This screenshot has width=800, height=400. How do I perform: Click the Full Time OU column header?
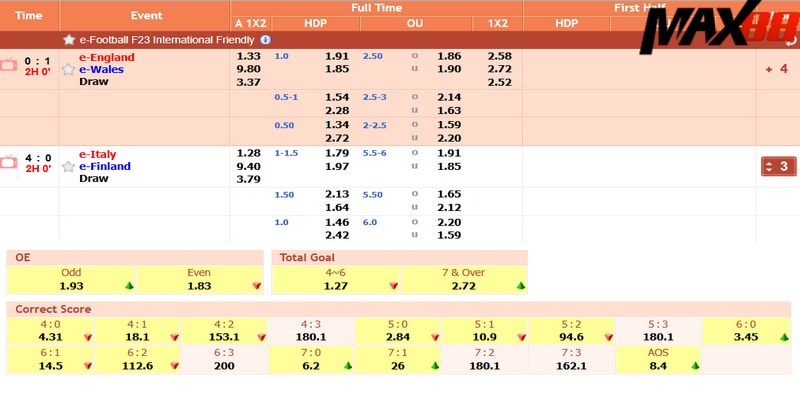[x=415, y=23]
